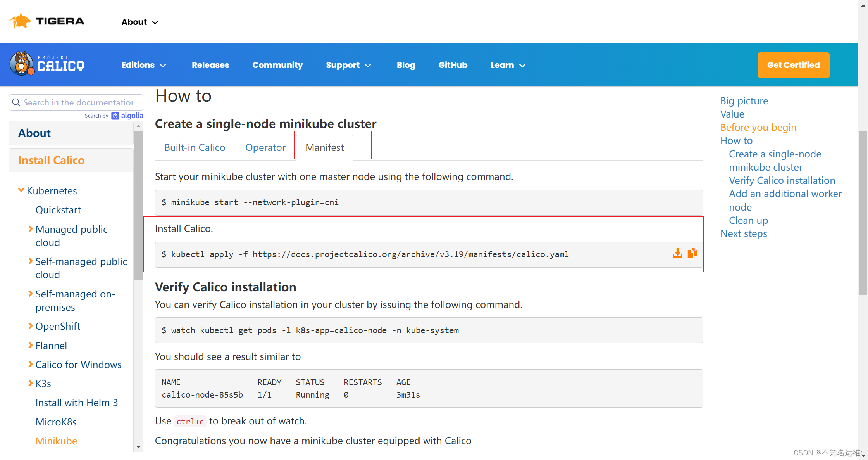Expand Self-managed on-premises section
This screenshot has height=460, width=868.
31,294
